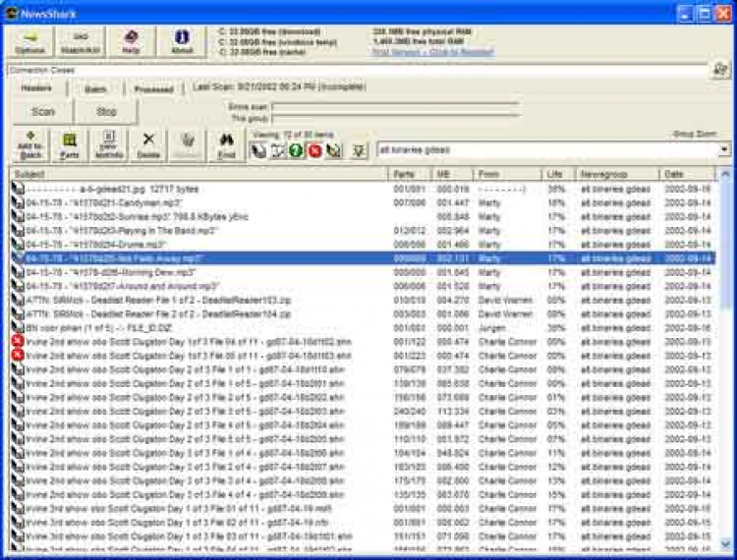Toggle the leftmost filter icon right of Find
Image resolution: width=737 pixels, height=560 pixels.
point(258,150)
